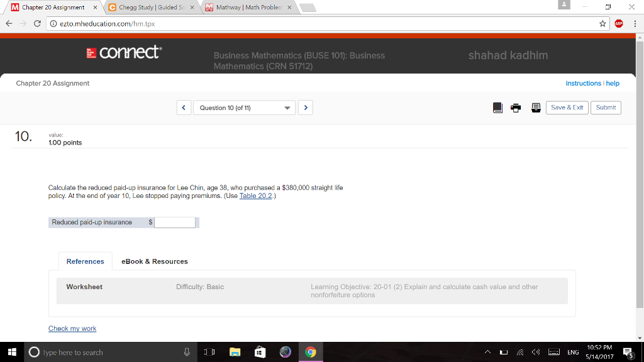Click the previous question arrow
Image resolution: width=644 pixels, height=362 pixels.
coord(183,107)
